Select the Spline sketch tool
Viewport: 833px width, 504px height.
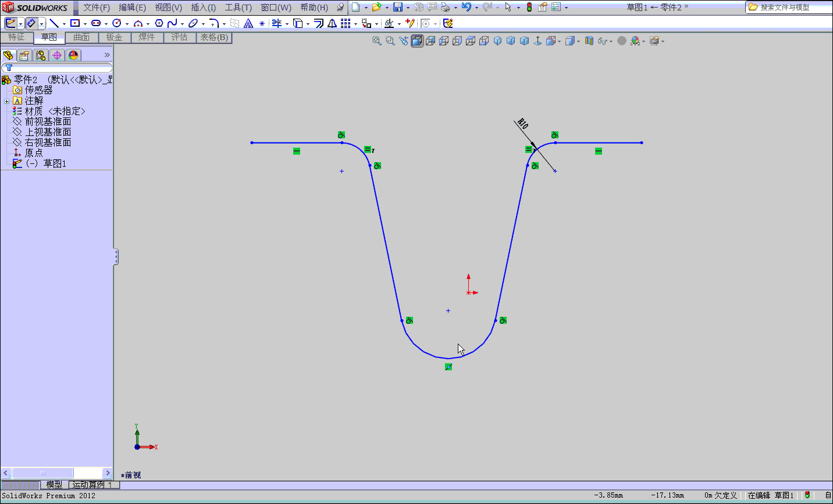172,23
